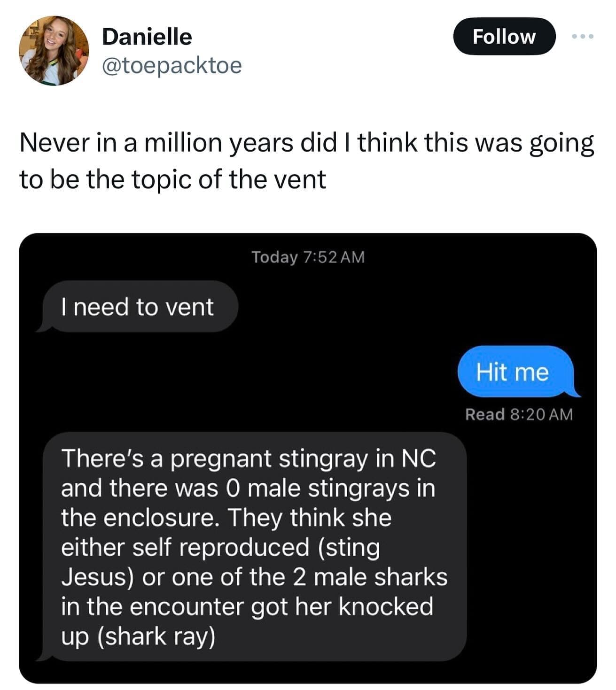616x690 pixels.
Task: Click the "Today 7:52 AM" timestamp
Action: (308, 257)
